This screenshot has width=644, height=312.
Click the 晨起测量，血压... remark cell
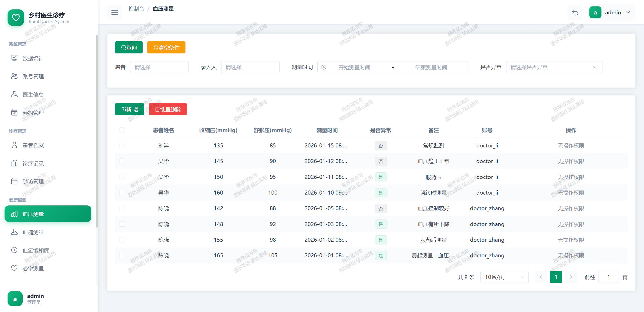point(433,255)
